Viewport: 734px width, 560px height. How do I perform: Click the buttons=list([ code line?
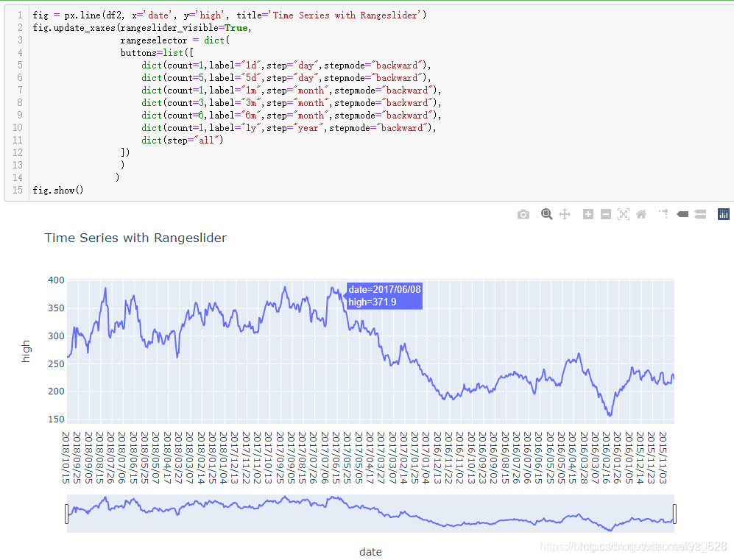click(x=157, y=53)
